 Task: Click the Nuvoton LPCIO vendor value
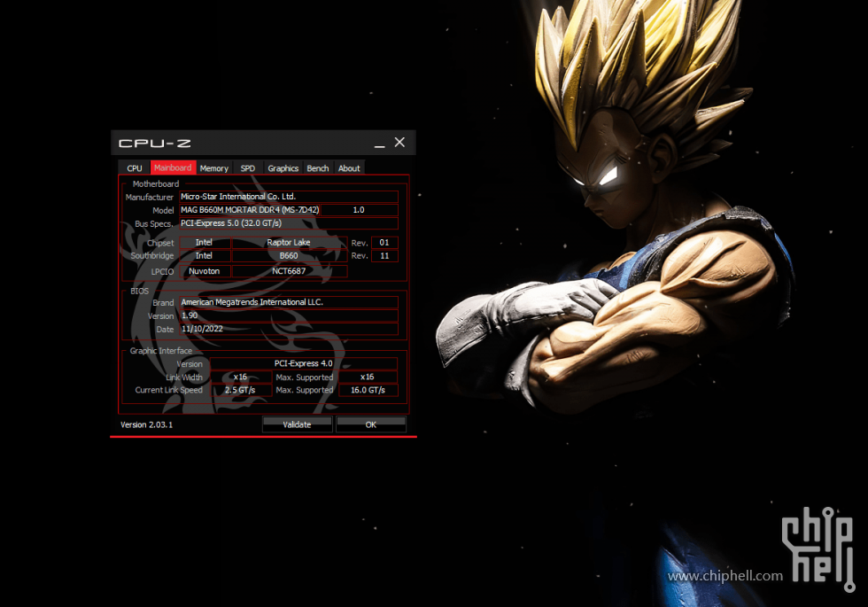205,271
